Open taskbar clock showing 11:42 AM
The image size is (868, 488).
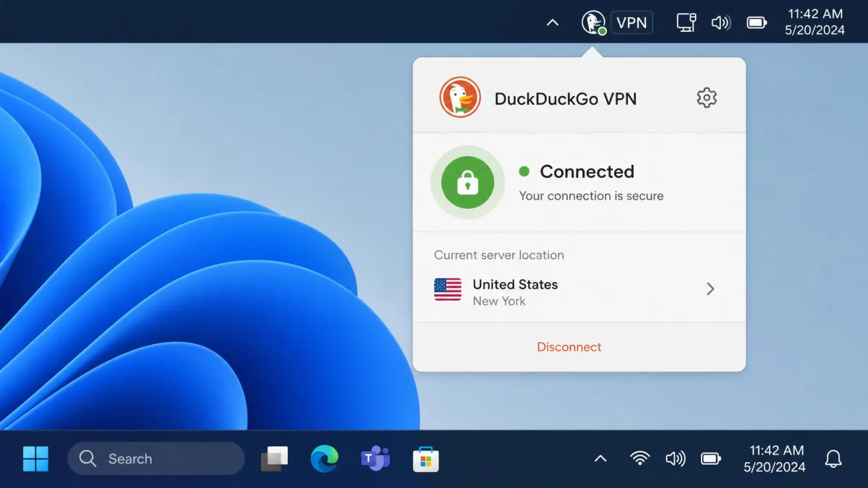pyautogui.click(x=775, y=458)
